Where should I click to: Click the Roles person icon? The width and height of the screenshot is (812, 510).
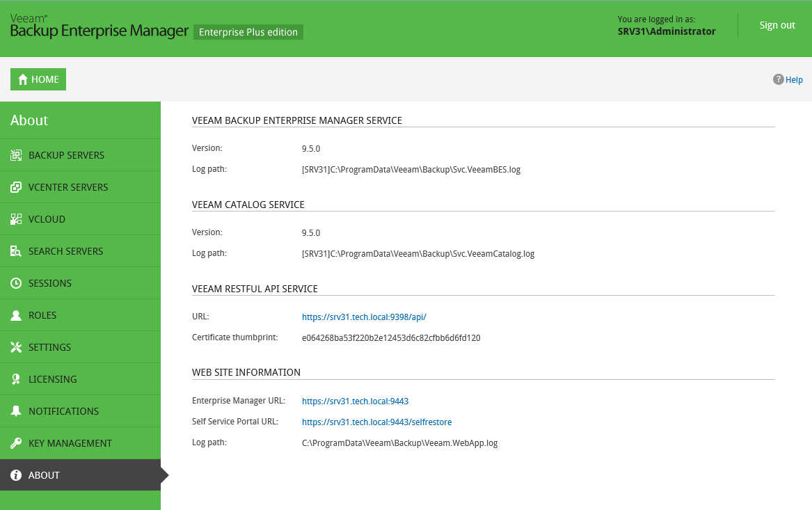coord(16,315)
